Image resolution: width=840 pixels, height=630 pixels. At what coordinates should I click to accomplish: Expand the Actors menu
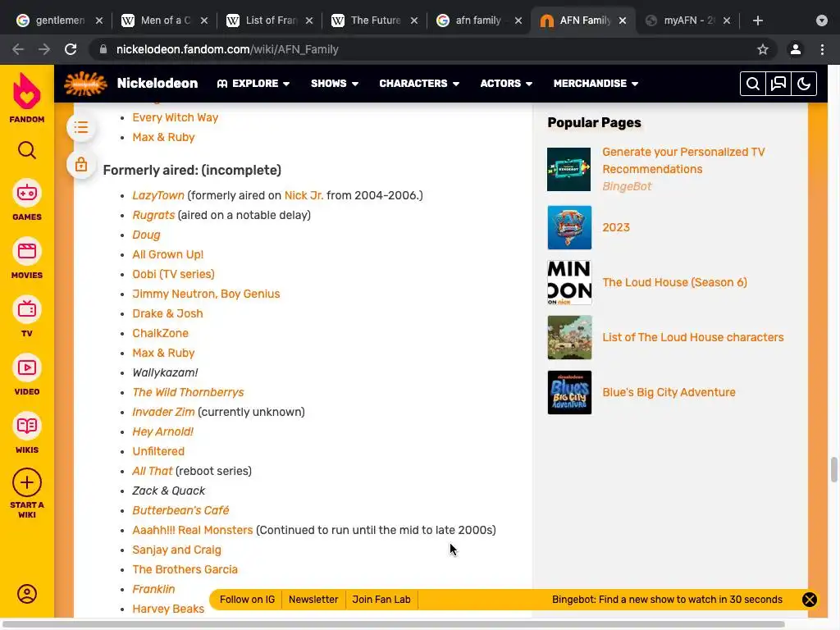[506, 84]
